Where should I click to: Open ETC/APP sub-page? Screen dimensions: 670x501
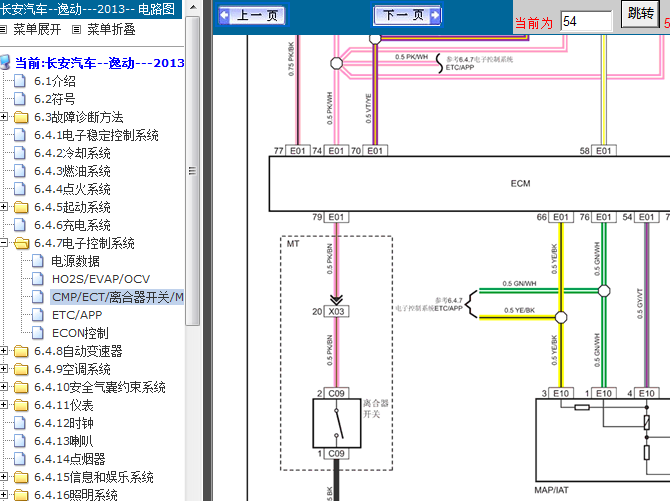coord(77,315)
